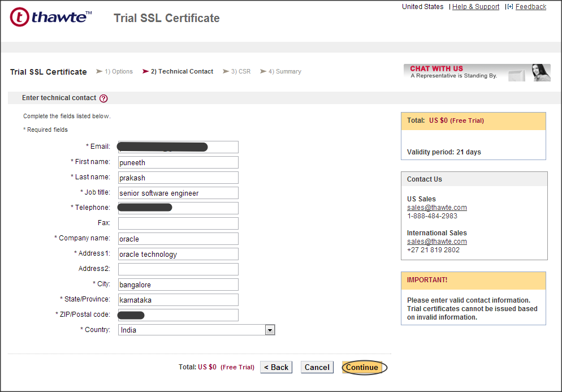Viewport: 562px width, 392px height.
Task: Focus the Telephone input field
Action: click(x=178, y=208)
